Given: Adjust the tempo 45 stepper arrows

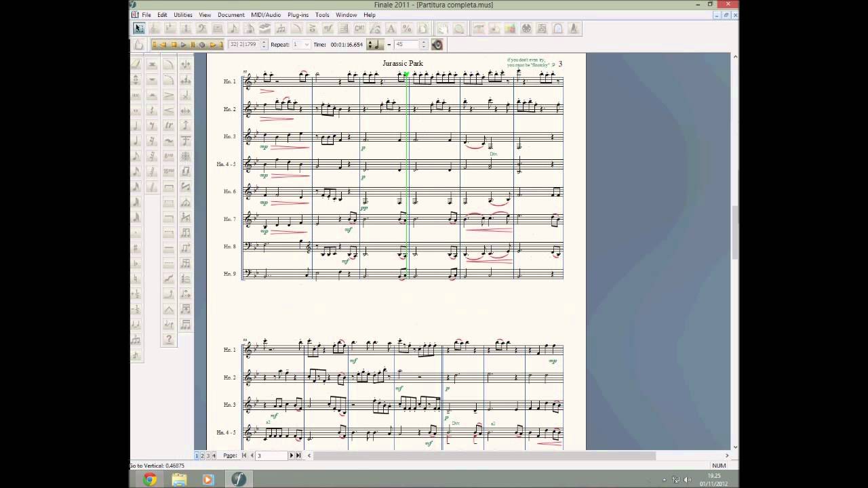Looking at the screenshot, I should click(x=424, y=45).
